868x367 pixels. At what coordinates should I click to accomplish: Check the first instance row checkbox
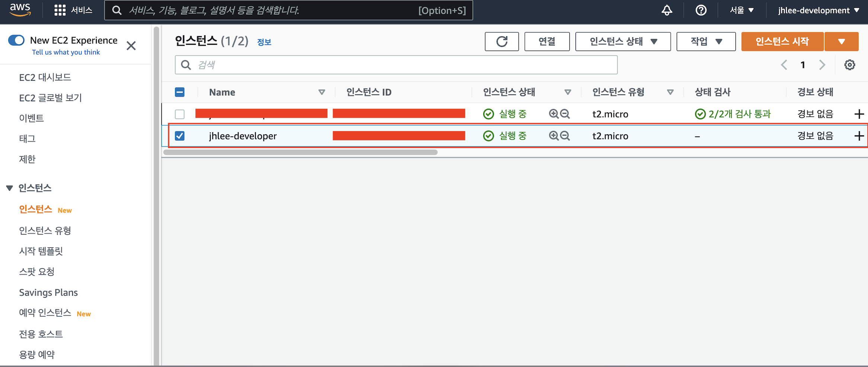point(180,114)
